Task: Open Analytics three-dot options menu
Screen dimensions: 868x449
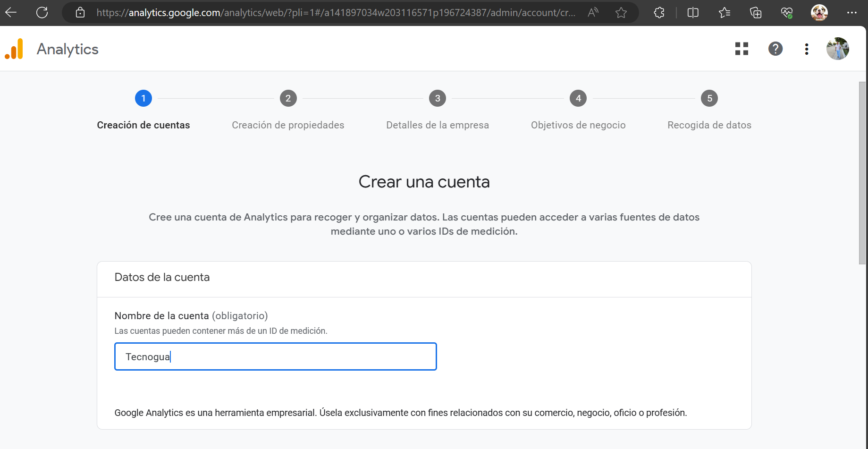Action: (807, 49)
